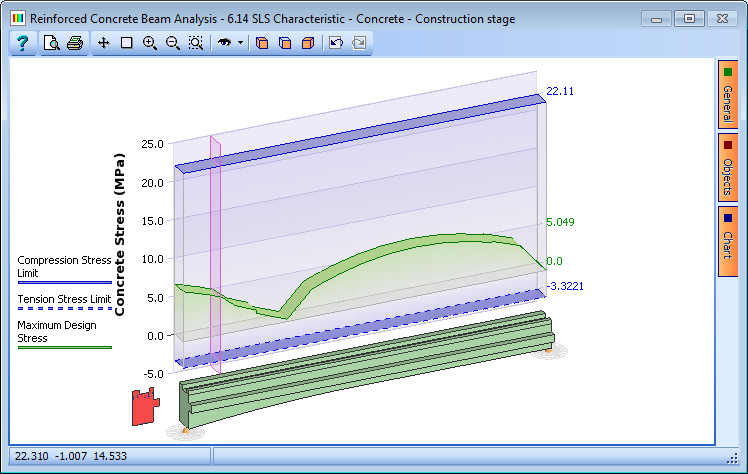Image resolution: width=748 pixels, height=474 pixels.
Task: Click the eye view settings icon
Action: (224, 43)
